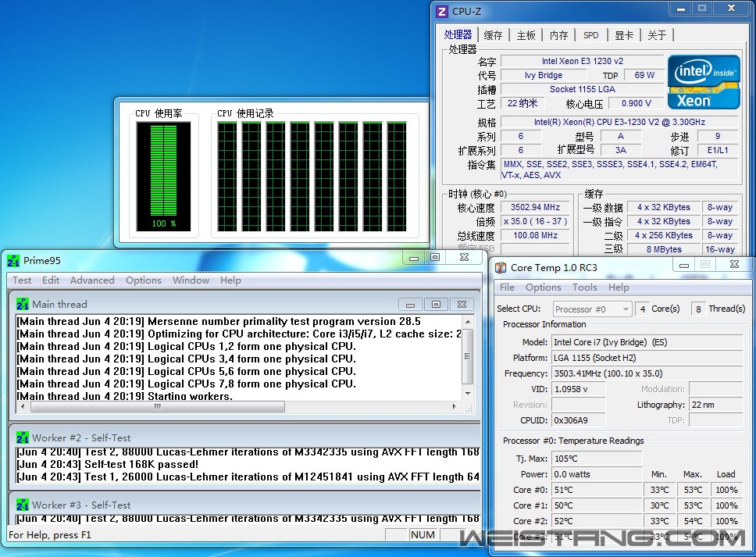The image size is (756, 557).
Task: Switch to the 关于 tab in CPU-Z
Action: point(657,35)
